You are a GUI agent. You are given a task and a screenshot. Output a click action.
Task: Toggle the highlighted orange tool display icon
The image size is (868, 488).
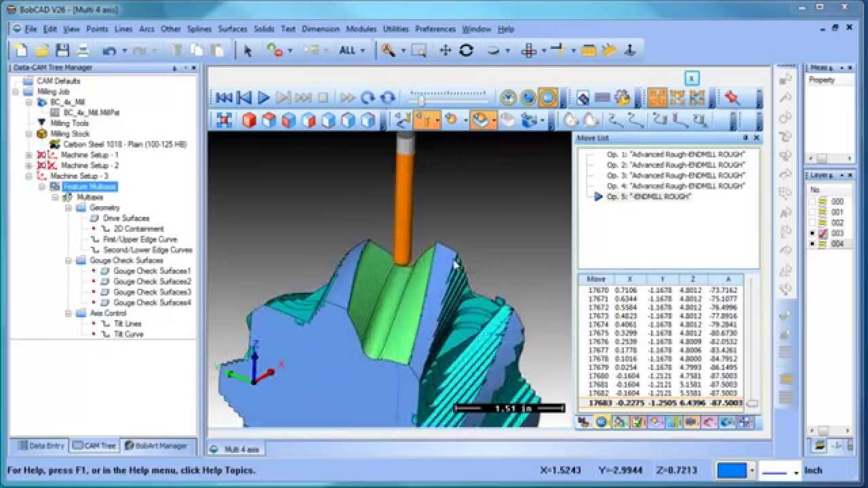click(x=427, y=120)
